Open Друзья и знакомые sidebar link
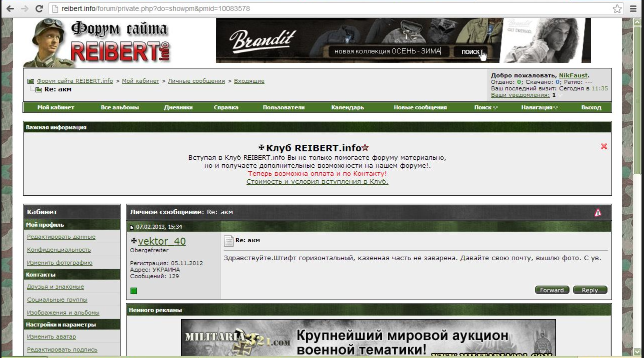Viewport: 644px width, 358px height. click(55, 287)
